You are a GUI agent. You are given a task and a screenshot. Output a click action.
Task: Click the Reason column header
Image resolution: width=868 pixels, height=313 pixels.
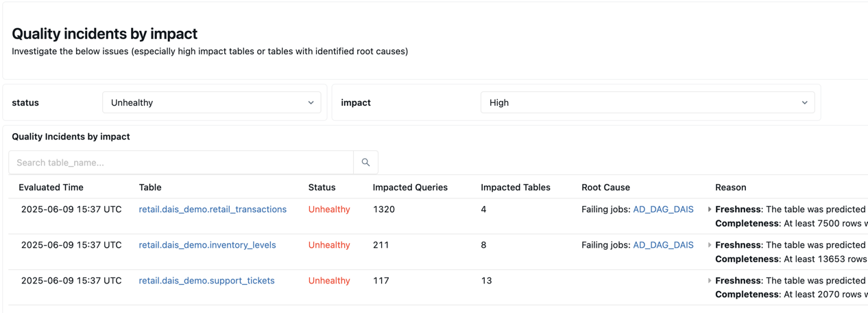730,187
